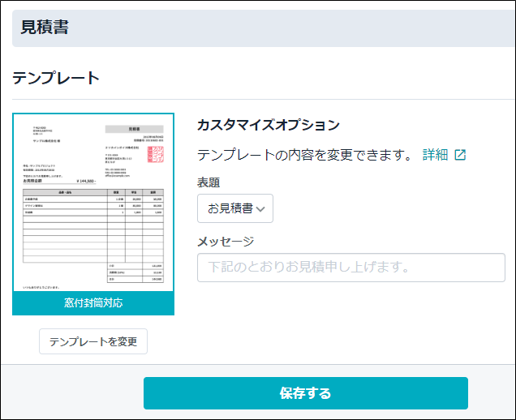516x420 pixels.
Task: Click the カスタマイズオプション heading
Action: pyautogui.click(x=268, y=125)
